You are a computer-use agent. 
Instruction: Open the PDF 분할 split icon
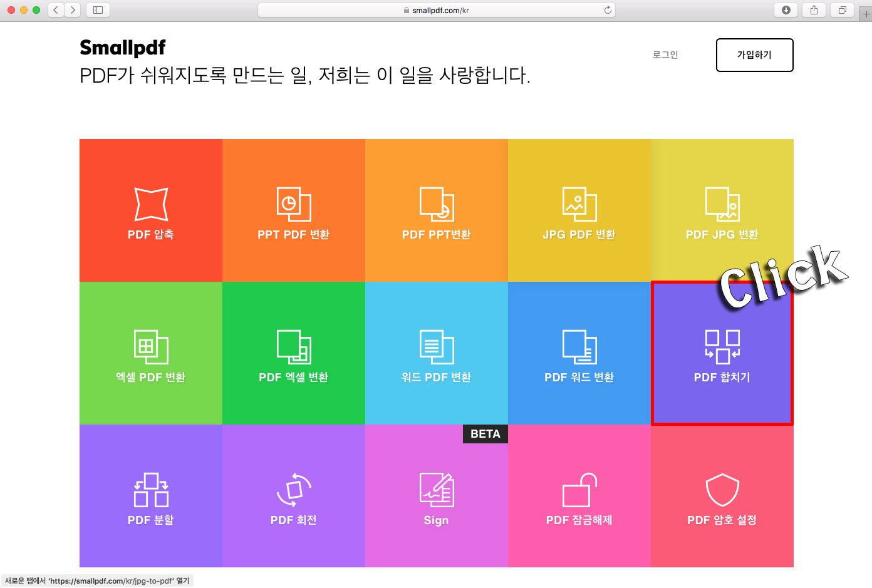click(x=151, y=489)
